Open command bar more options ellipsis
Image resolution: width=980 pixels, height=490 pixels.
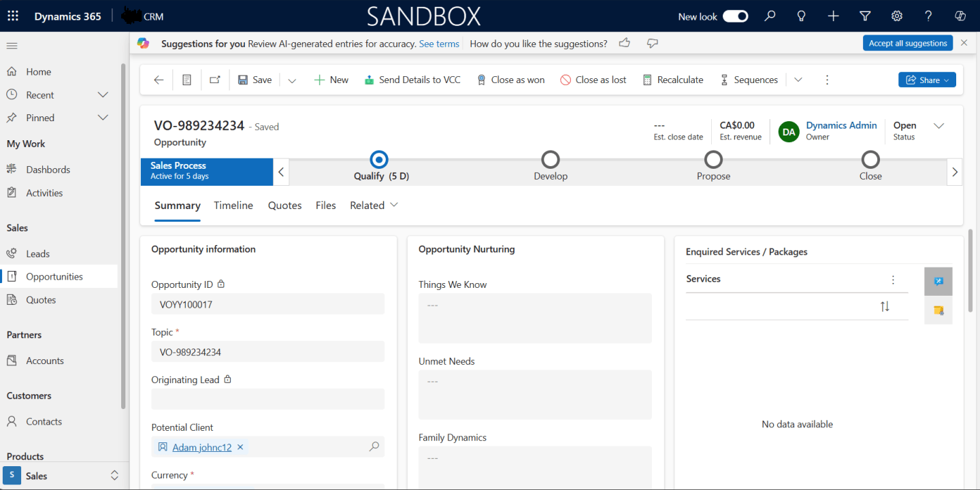tap(827, 80)
